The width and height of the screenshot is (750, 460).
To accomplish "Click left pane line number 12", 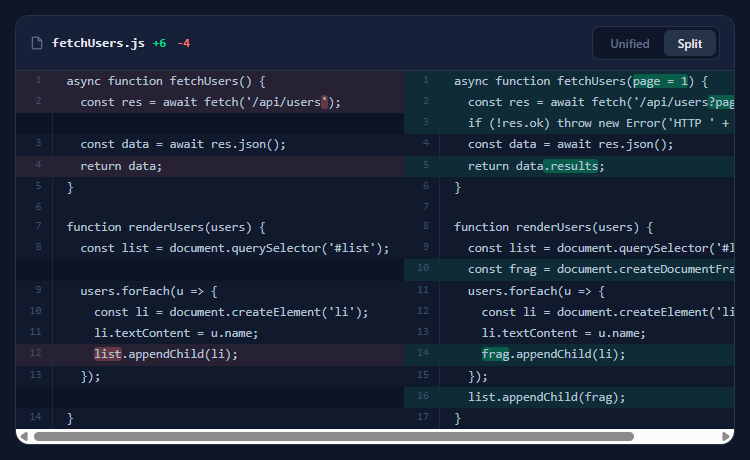I will pos(35,353).
